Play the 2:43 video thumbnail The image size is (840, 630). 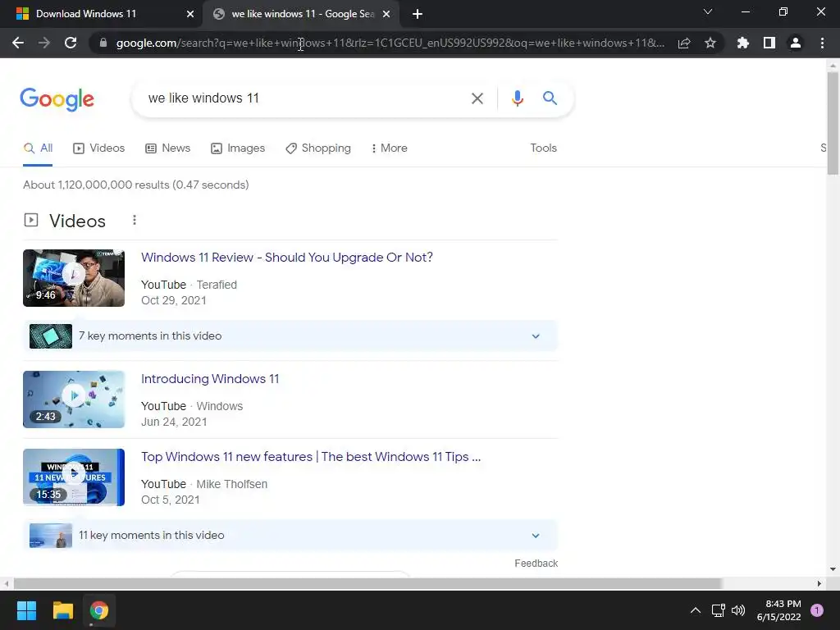tap(74, 399)
